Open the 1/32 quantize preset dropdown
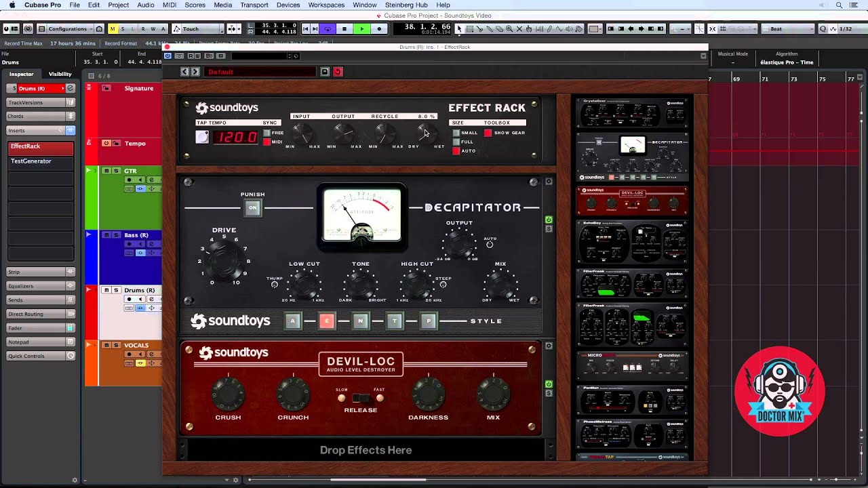Image resolution: width=868 pixels, height=488 pixels. [x=848, y=28]
